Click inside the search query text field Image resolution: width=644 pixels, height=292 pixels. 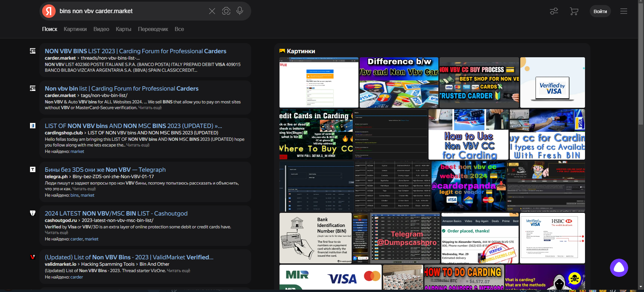tap(131, 11)
